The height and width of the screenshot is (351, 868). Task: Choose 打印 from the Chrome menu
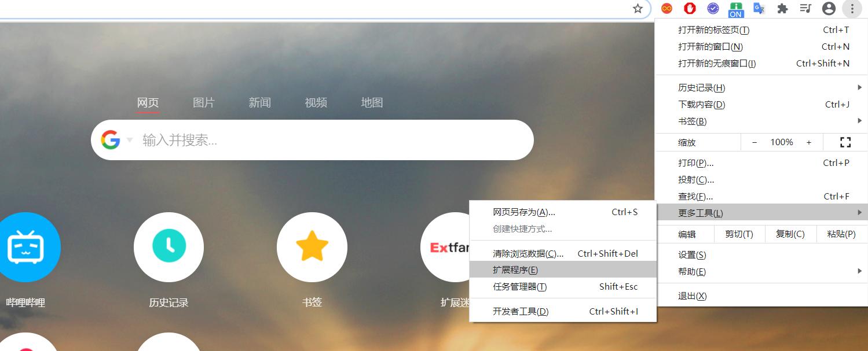click(761, 163)
